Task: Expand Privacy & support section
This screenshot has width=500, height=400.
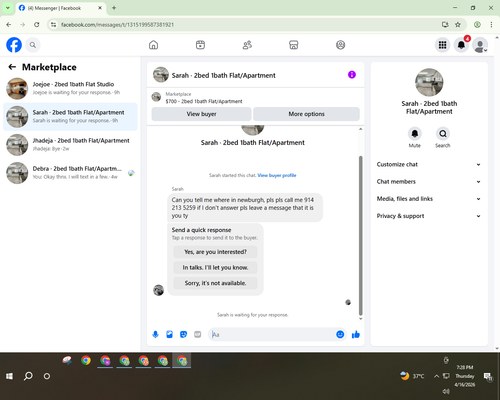Action: [429, 216]
